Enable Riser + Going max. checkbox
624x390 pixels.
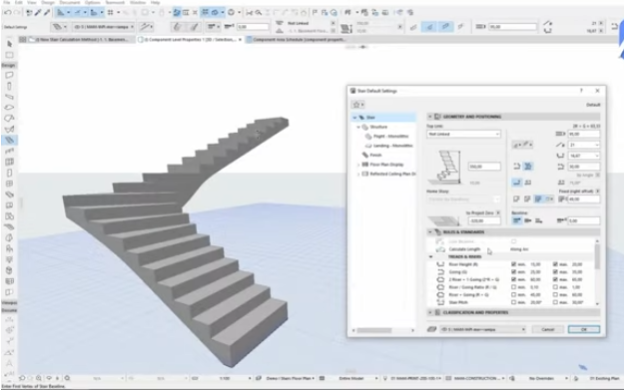(555, 295)
